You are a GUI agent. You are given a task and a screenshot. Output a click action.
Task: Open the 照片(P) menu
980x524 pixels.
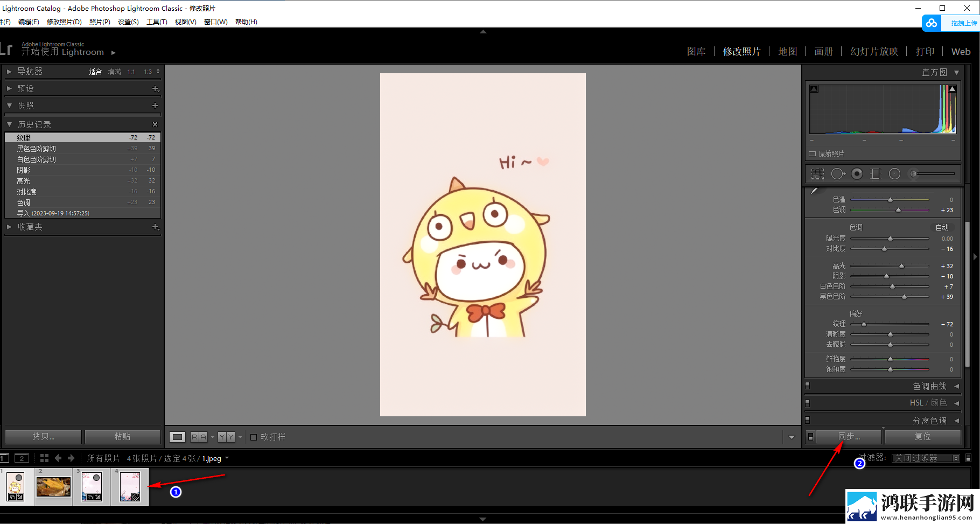tap(100, 22)
